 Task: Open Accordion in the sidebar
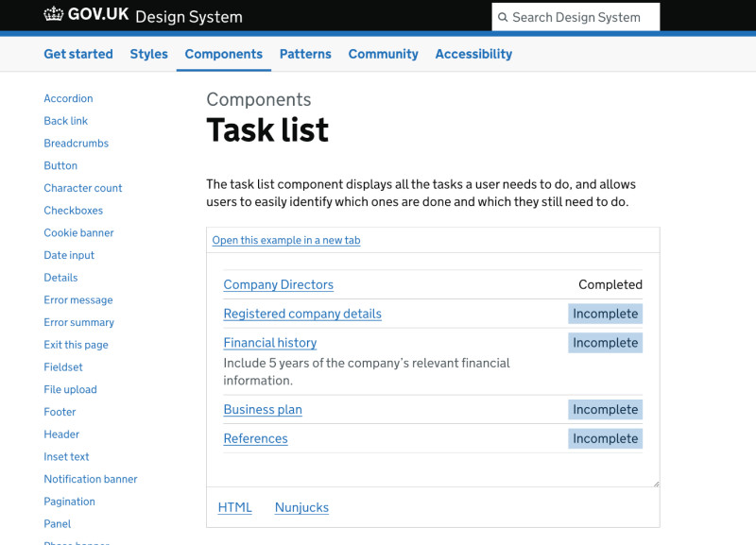point(68,98)
